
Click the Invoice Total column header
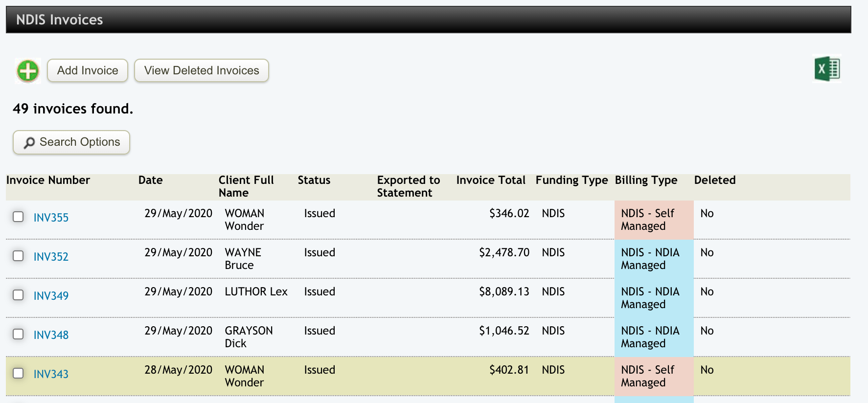(x=490, y=180)
